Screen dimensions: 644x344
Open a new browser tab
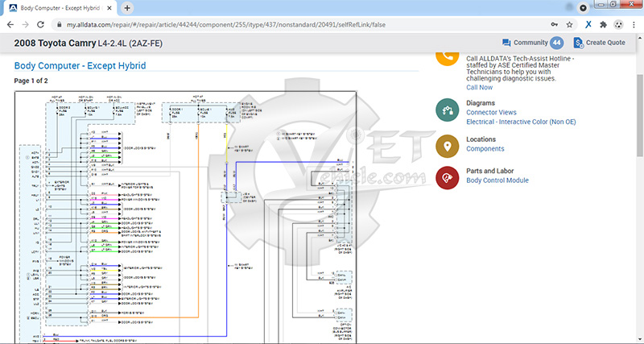[x=127, y=8]
